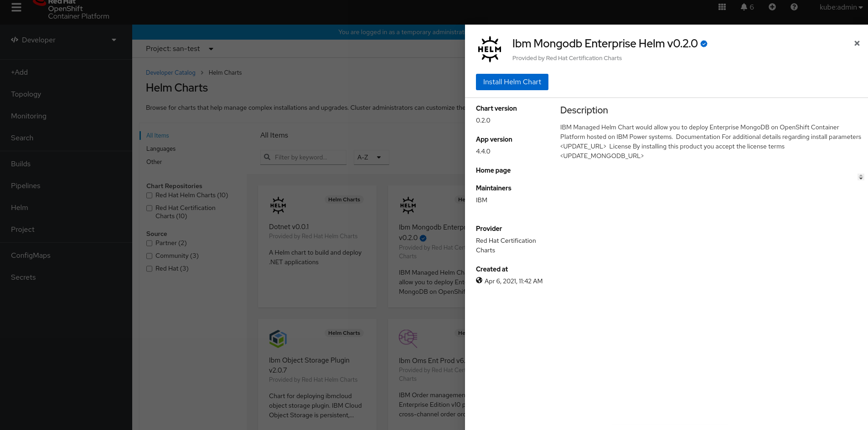Open the application launcher grid
Screen dimensions: 868x430
[722, 7]
